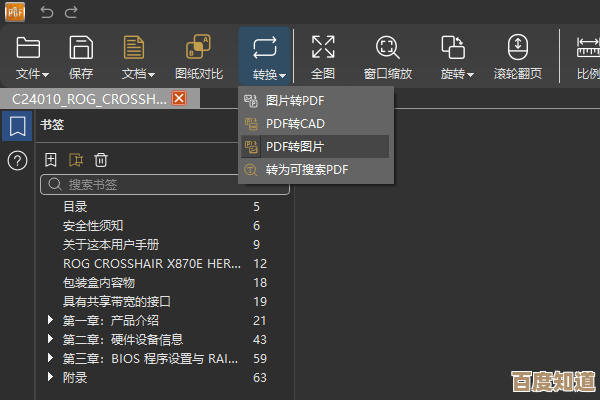Viewport: 600px width, 400px height.
Task: Close the C24010_ROG_CROSSH document tab
Action: pos(179,98)
